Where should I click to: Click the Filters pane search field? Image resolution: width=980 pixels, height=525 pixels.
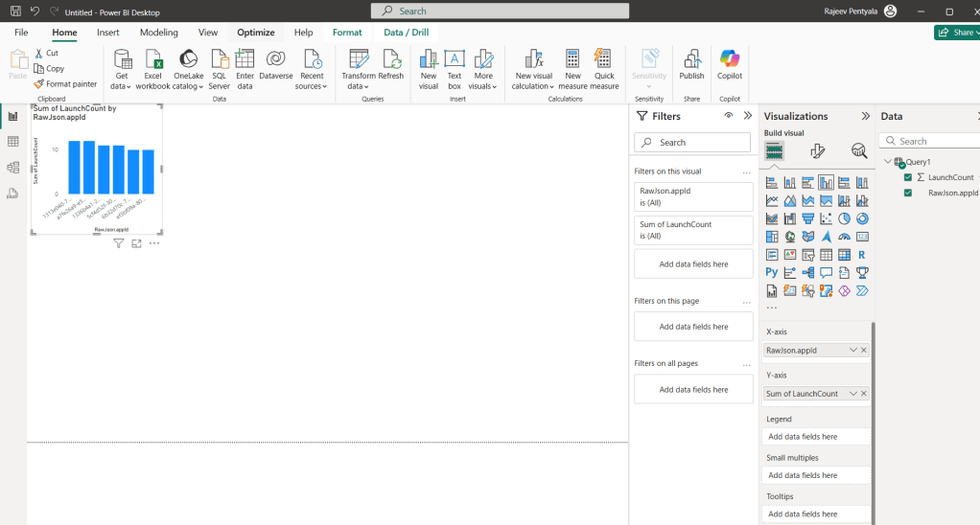692,142
